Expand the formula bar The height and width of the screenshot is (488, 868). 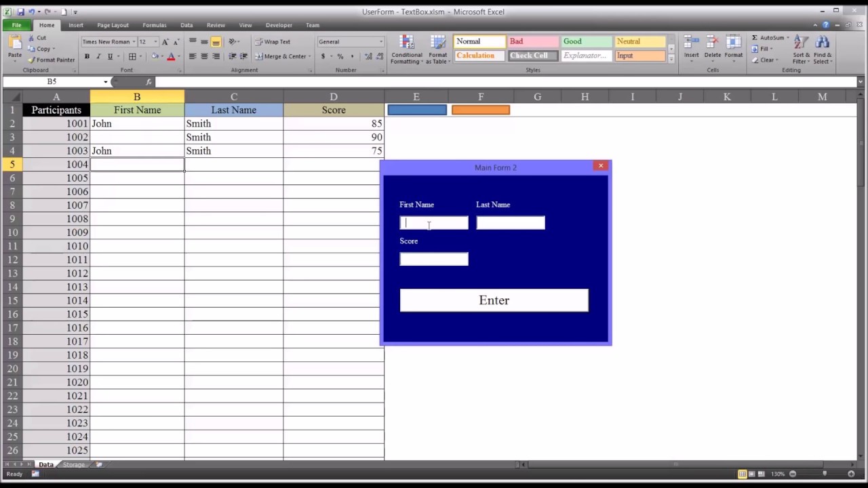[861, 82]
